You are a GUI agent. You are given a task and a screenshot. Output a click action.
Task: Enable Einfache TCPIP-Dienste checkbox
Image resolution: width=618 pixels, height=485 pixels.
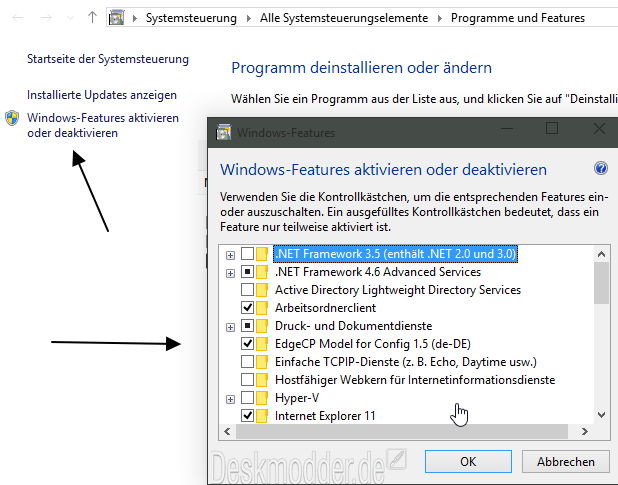click(x=248, y=361)
